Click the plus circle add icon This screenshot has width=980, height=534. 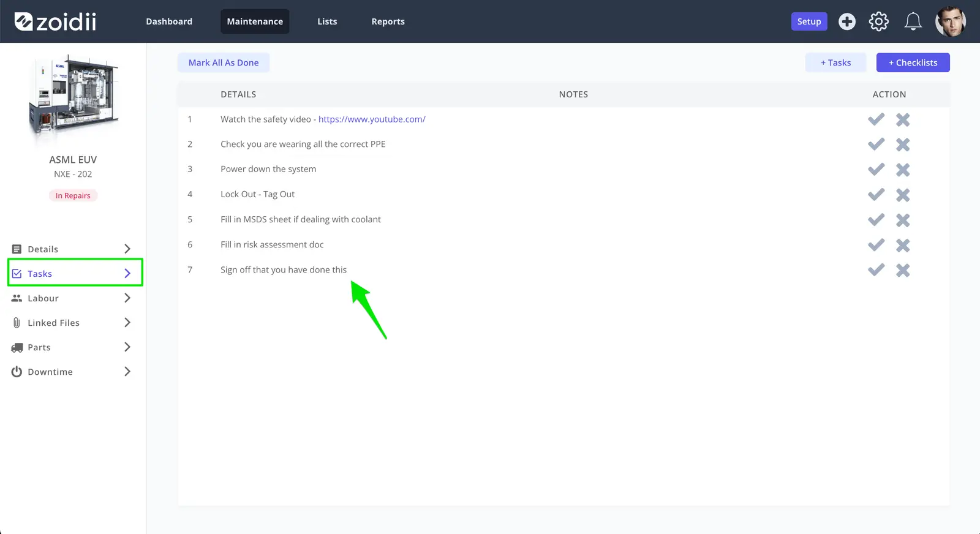pyautogui.click(x=847, y=21)
